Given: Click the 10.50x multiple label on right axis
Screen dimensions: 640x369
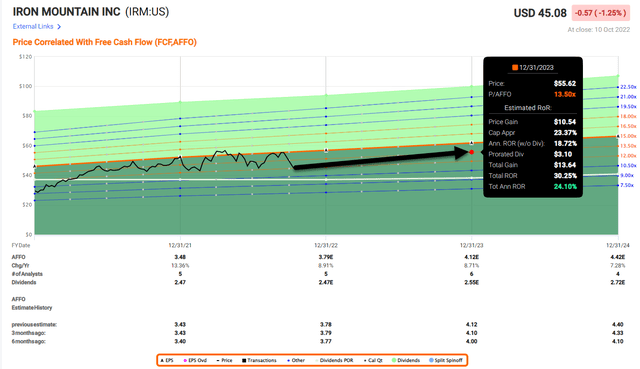Looking at the screenshot, I should click(628, 165).
